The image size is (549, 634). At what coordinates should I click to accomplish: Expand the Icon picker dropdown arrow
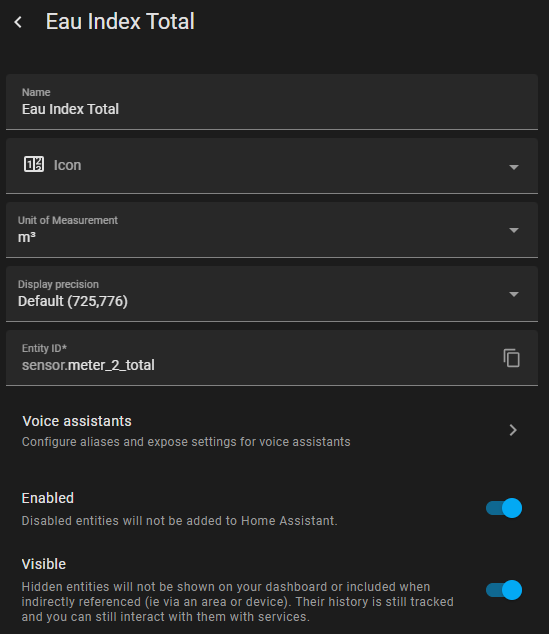pos(513,167)
